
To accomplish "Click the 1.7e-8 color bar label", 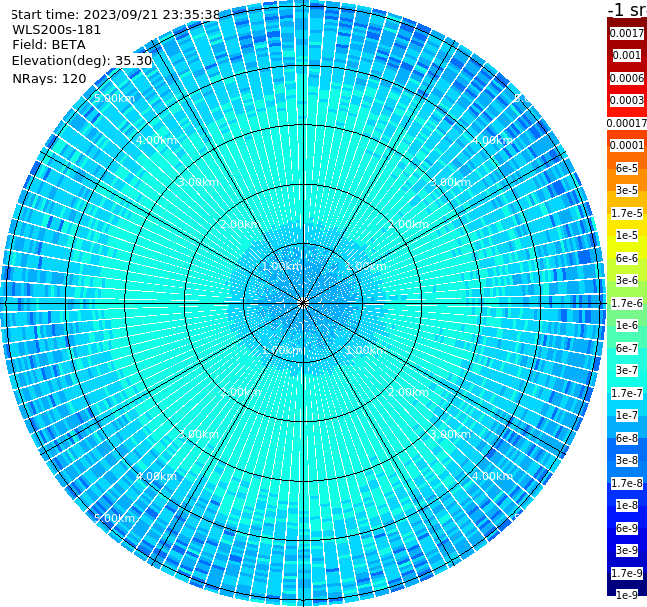I will 627,483.
